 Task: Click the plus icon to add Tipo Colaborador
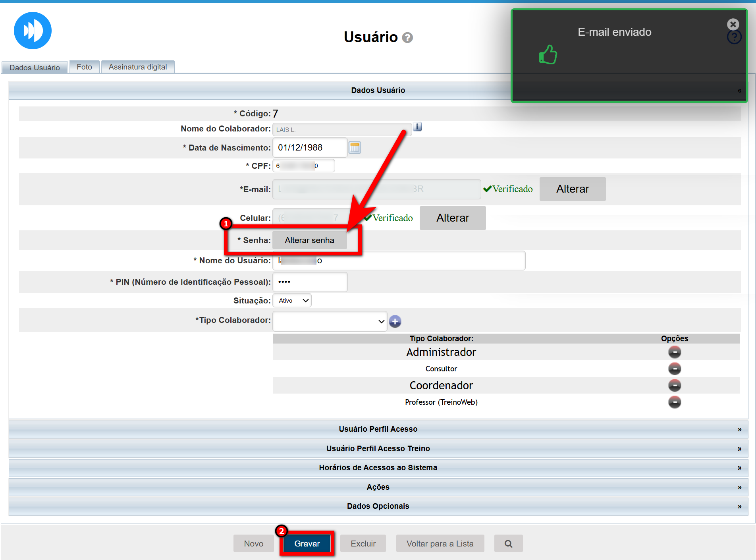coord(395,321)
